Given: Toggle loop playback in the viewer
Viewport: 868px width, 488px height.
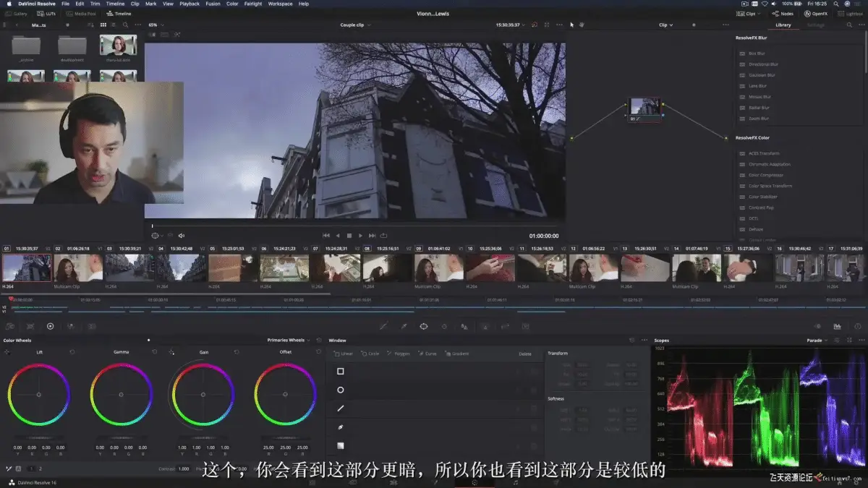Looking at the screenshot, I should click(x=383, y=236).
